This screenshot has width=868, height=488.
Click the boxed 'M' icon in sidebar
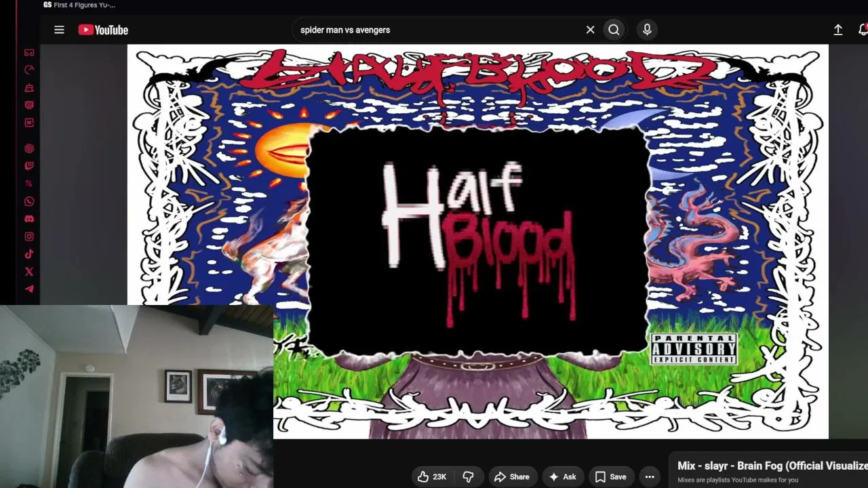[x=29, y=123]
